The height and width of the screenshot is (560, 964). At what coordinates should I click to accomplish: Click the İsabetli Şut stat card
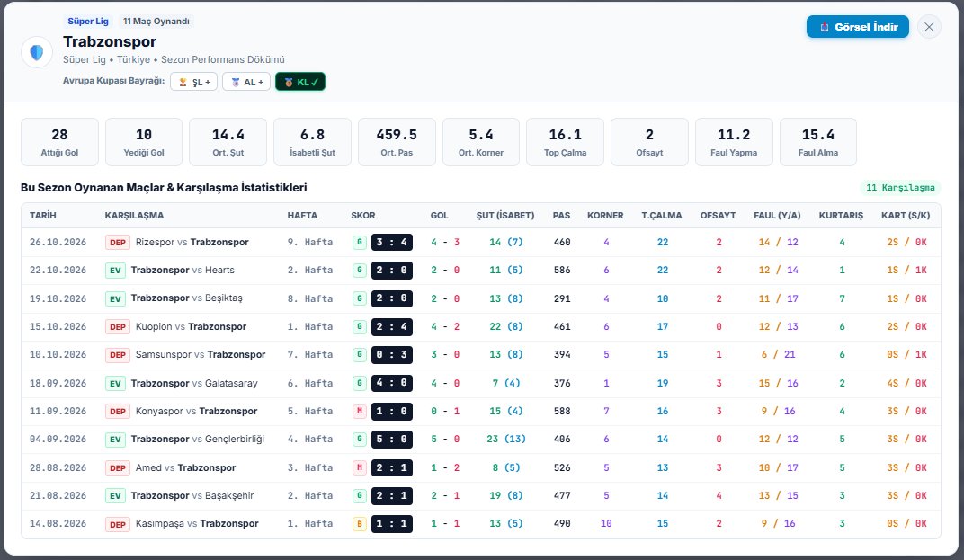(x=312, y=142)
